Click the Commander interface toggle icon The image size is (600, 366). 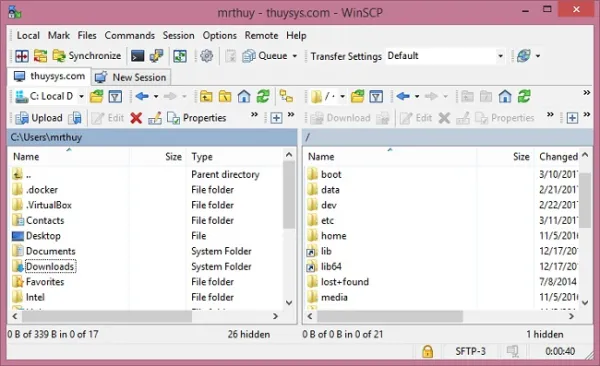(22, 56)
